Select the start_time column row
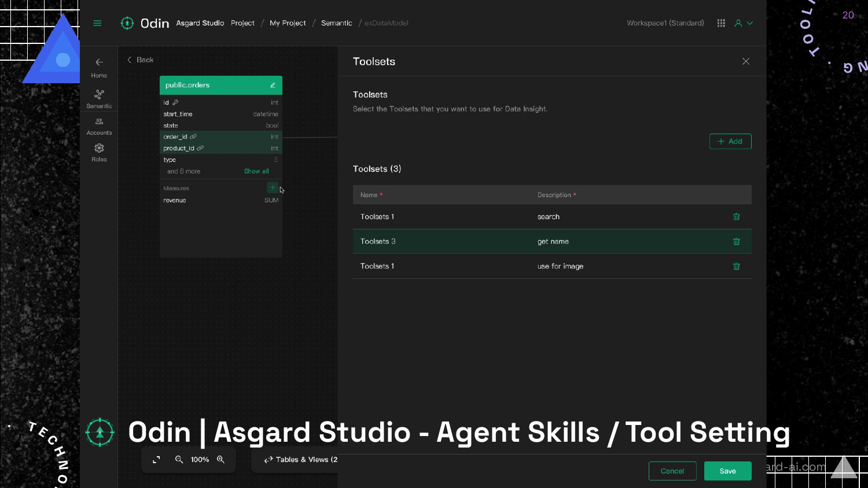This screenshot has width=868, height=488. [221, 114]
